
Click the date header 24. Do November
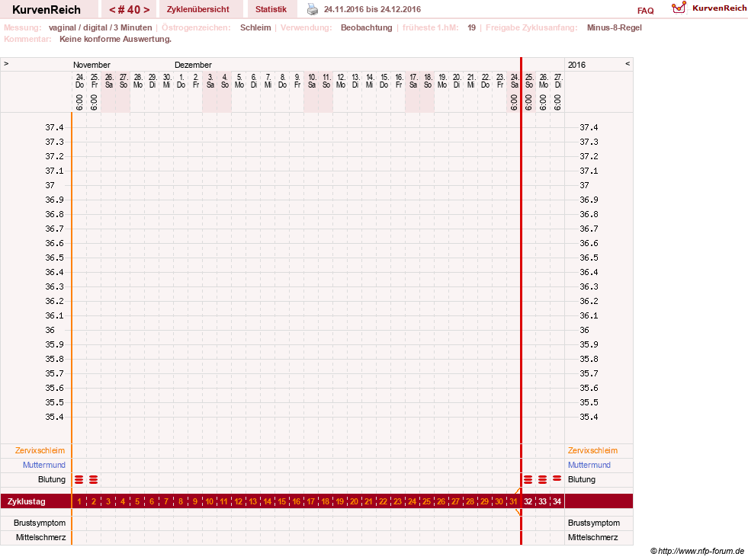coord(79,81)
